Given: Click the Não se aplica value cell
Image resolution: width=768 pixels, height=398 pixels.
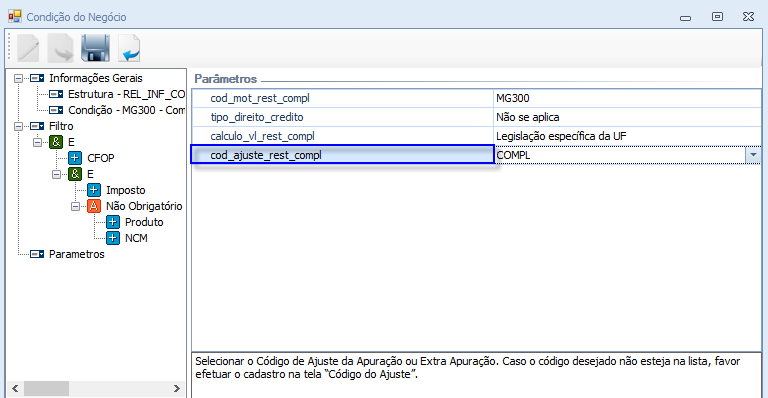Looking at the screenshot, I should (627, 117).
